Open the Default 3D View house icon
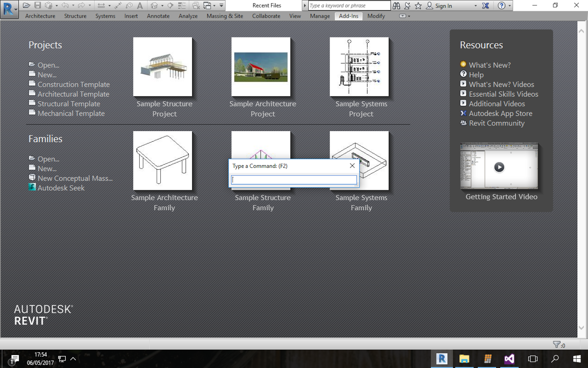This screenshot has height=368, width=588. (x=154, y=5)
